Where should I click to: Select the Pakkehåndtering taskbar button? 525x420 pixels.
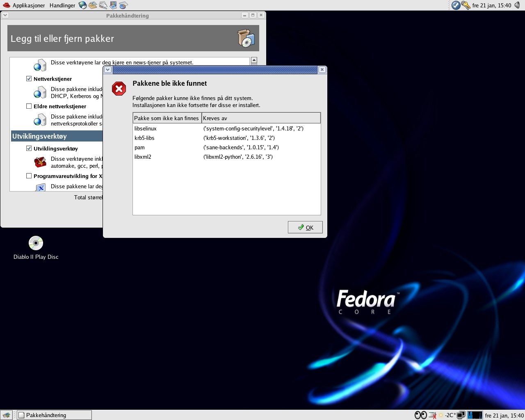click(54, 415)
